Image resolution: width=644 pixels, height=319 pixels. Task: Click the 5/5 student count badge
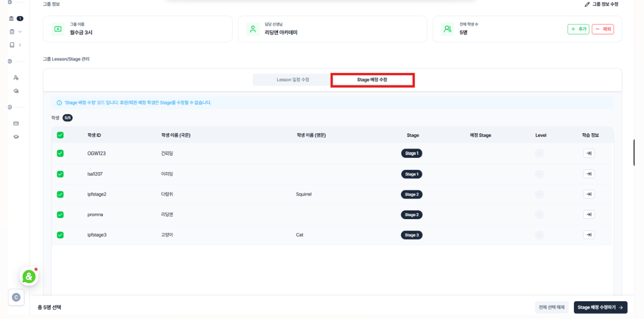click(68, 118)
